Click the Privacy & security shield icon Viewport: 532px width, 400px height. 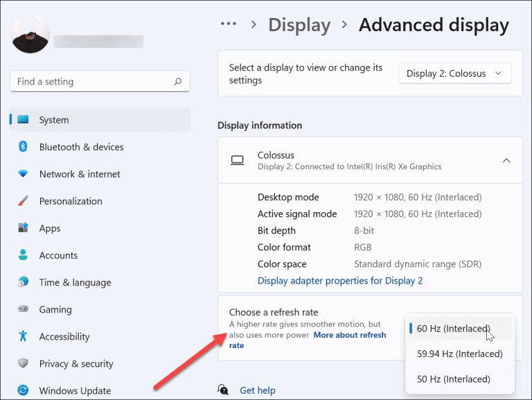[23, 363]
